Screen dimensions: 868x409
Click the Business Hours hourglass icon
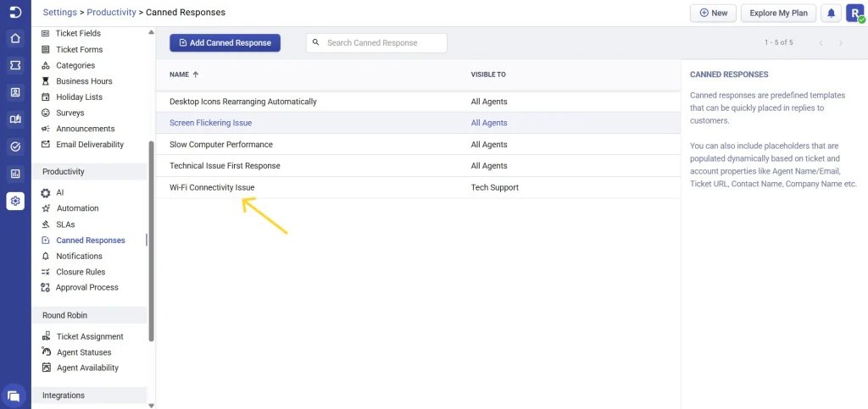click(46, 81)
